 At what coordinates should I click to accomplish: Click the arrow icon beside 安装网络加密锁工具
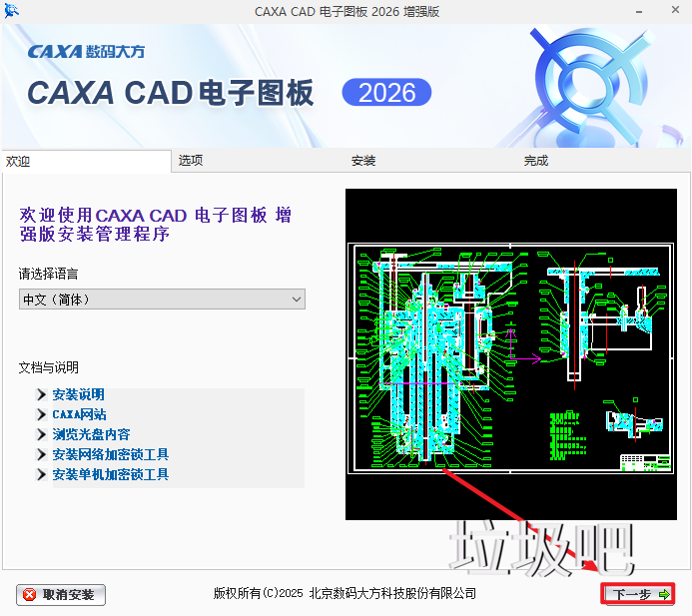click(x=41, y=455)
